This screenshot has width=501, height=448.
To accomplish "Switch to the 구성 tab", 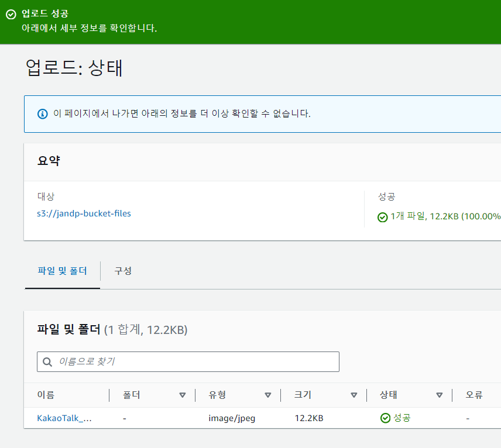I will [x=123, y=271].
